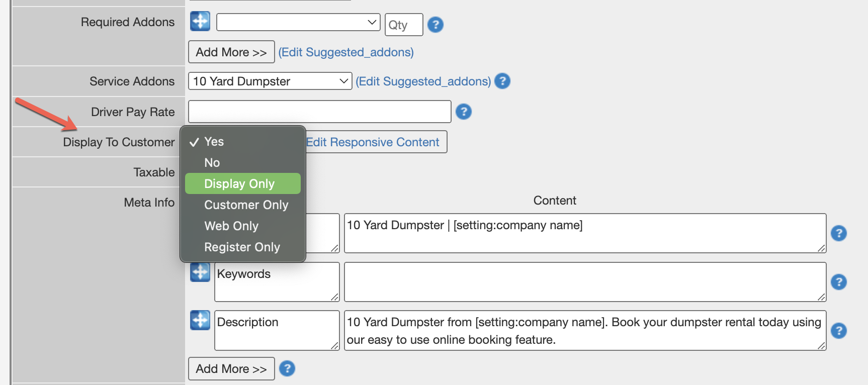Click the move icon beside Keywords row

(200, 272)
